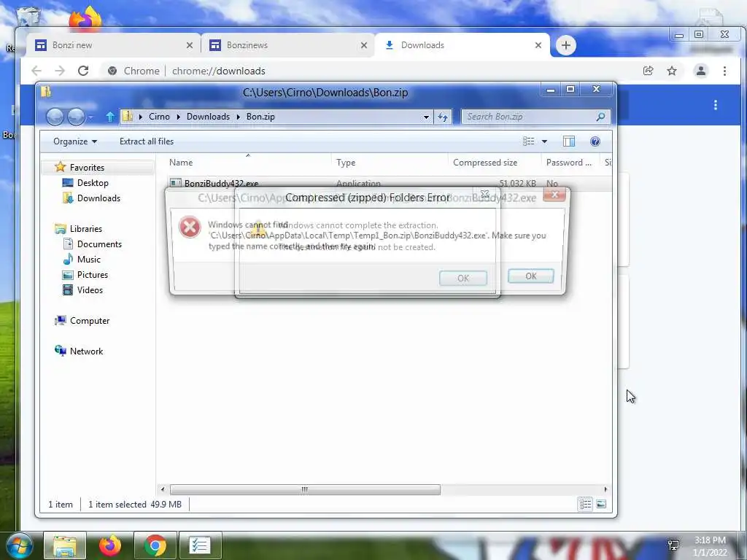
Task: Switch to the Bonzi new tab
Action: click(x=115, y=45)
